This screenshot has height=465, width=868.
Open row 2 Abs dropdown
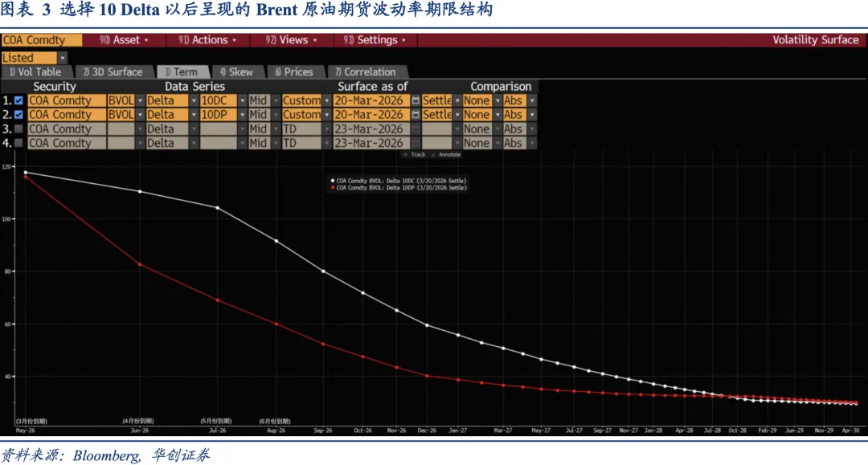point(532,115)
